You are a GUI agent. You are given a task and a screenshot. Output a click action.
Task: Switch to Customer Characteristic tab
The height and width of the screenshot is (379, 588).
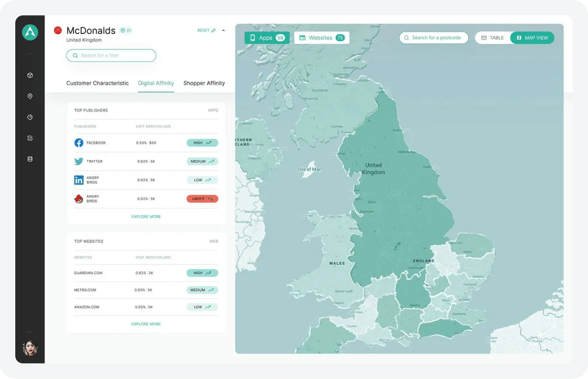[97, 83]
